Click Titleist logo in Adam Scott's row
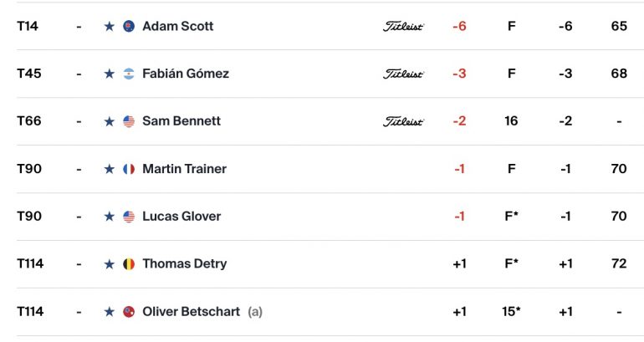Viewport: 644px width, 342px height. click(x=403, y=27)
